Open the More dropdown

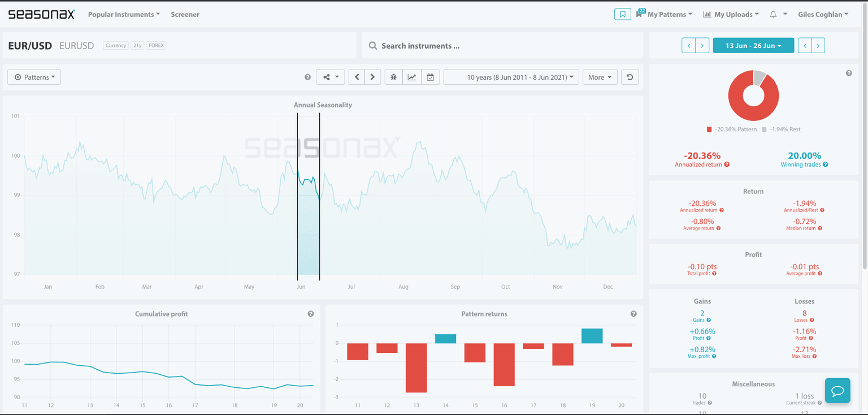(600, 77)
